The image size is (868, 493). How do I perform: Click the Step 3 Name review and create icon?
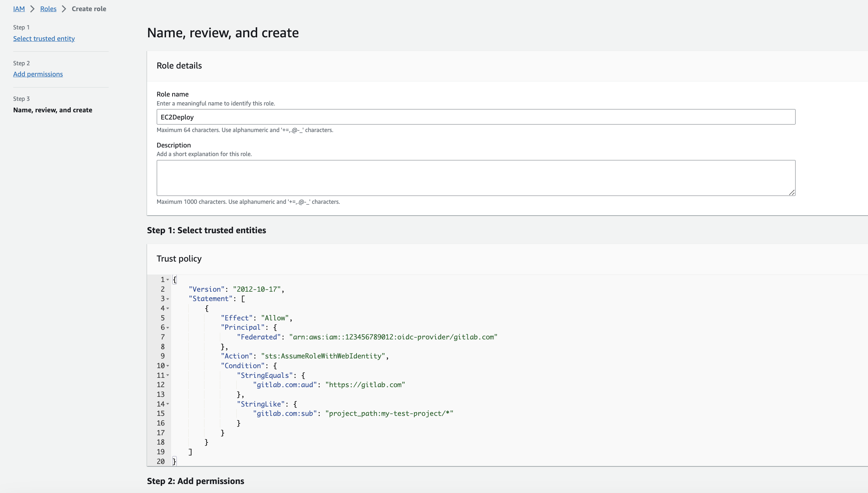(x=52, y=110)
